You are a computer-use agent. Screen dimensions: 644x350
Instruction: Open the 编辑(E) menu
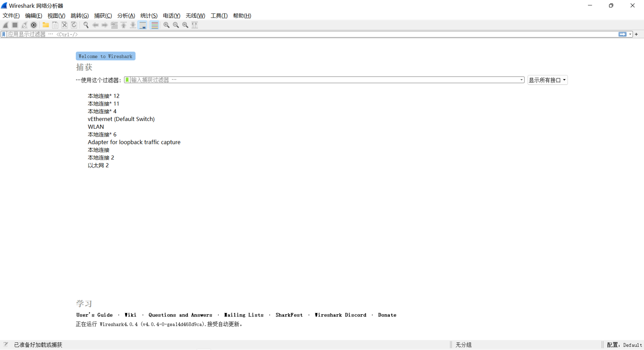pyautogui.click(x=33, y=15)
